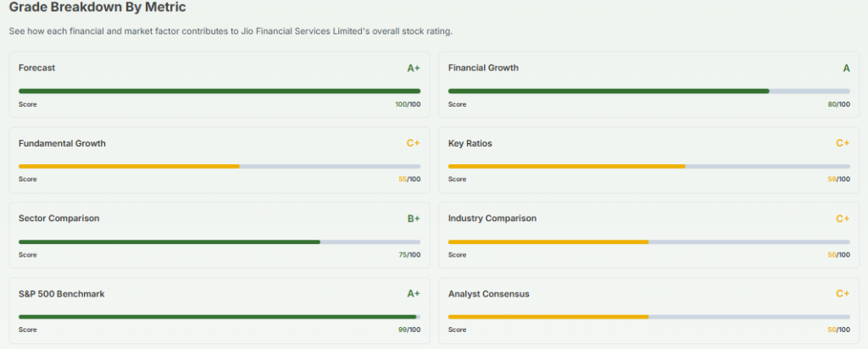Click the Forecast progress bar
868x349 pixels.
click(x=220, y=91)
